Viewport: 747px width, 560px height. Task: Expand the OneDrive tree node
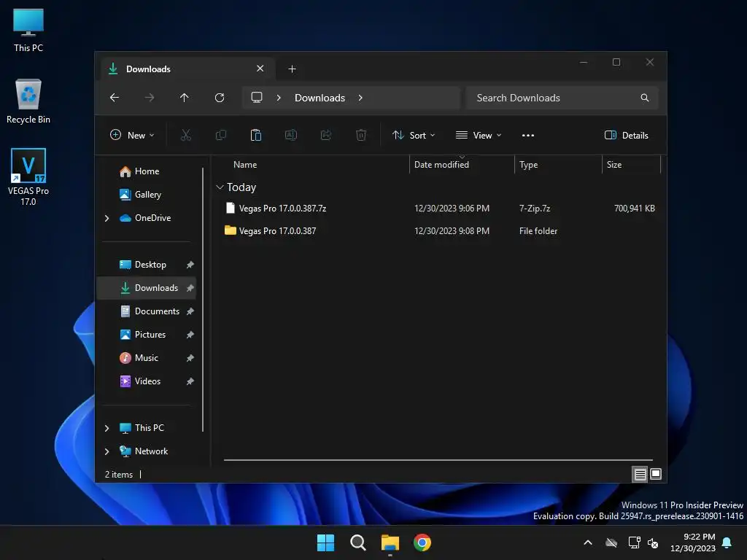point(107,218)
